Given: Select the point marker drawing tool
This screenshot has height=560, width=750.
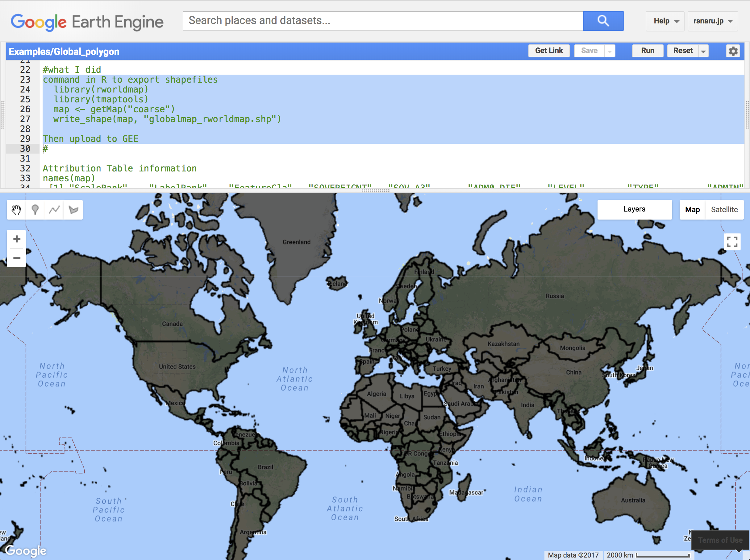Looking at the screenshot, I should coord(35,210).
